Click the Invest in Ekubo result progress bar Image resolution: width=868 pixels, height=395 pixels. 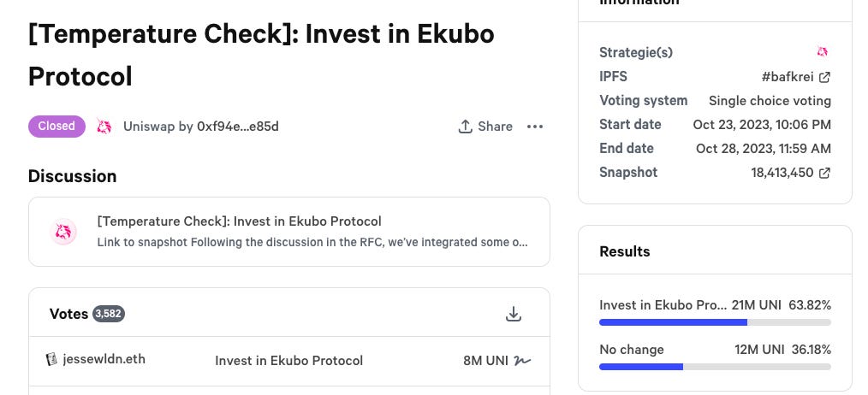(x=715, y=322)
